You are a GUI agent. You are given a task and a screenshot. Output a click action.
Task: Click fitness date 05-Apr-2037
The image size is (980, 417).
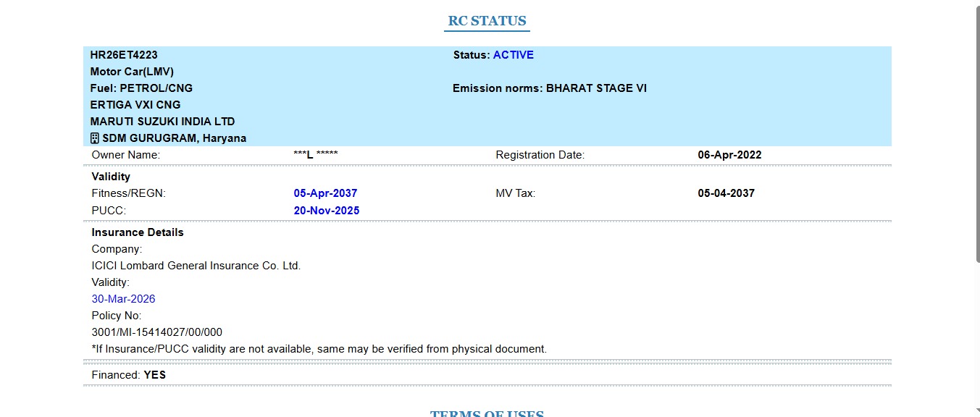point(325,193)
